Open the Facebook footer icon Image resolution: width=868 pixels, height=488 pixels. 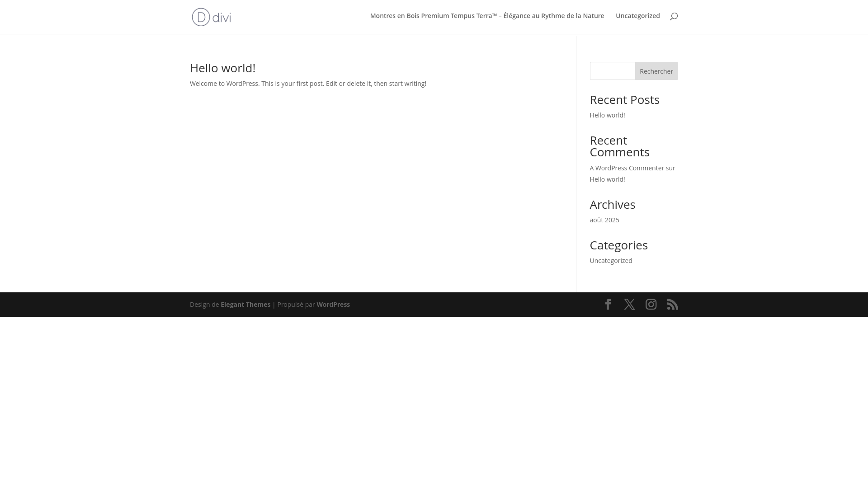tap(608, 305)
